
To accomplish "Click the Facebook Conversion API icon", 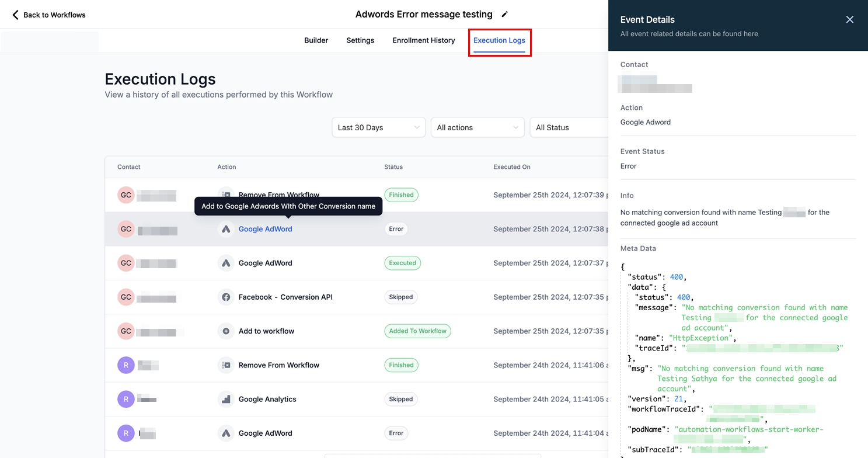I will (226, 297).
